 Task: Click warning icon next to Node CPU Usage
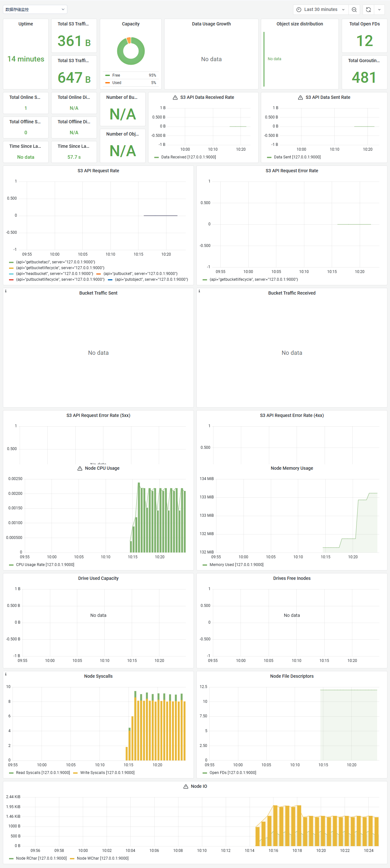(x=80, y=468)
